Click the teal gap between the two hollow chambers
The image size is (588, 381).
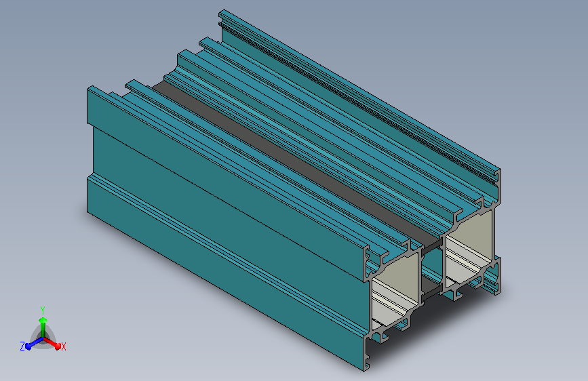(432, 268)
